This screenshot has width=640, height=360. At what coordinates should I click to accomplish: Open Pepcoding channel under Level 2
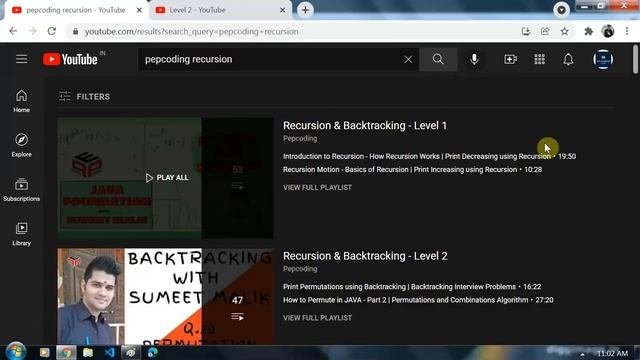[300, 269]
